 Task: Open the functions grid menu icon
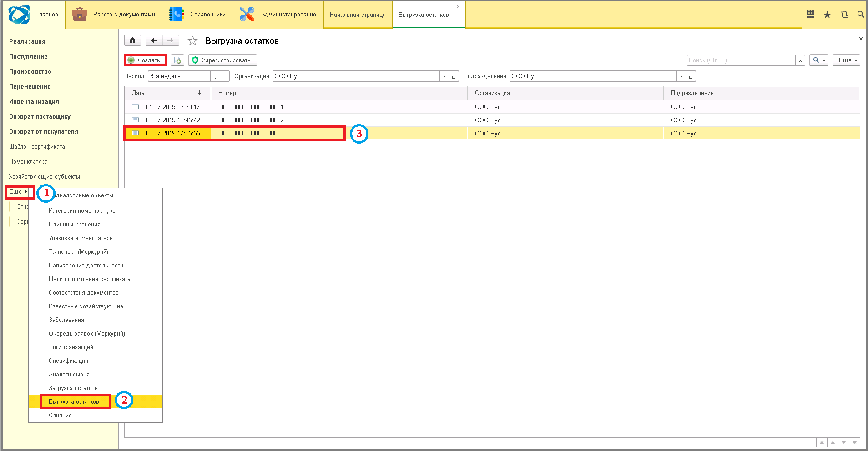(x=810, y=15)
